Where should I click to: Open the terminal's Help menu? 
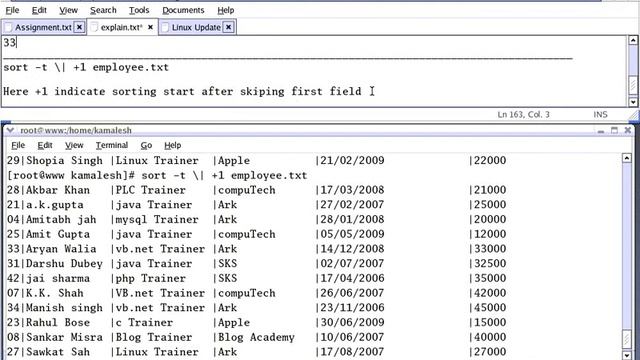pos(173,145)
